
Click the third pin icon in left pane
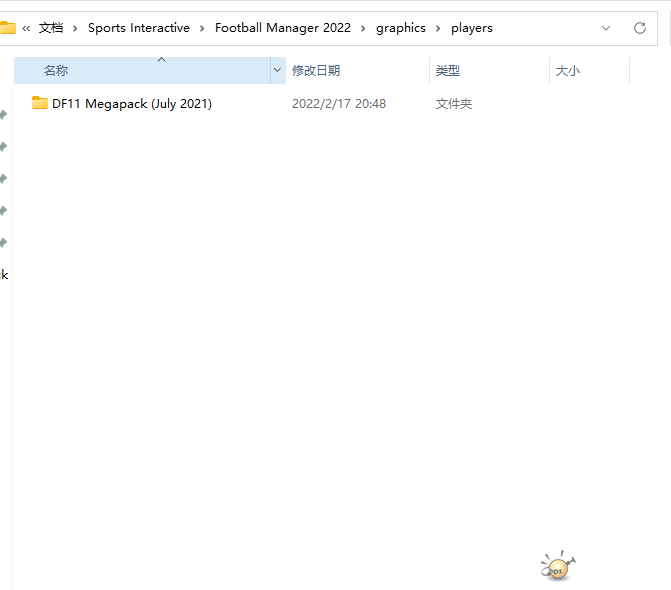pos(4,179)
